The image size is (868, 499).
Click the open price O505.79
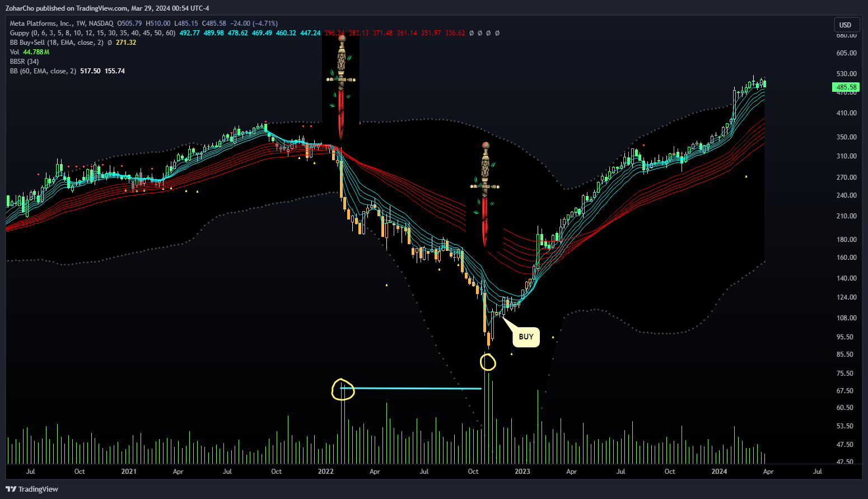129,24
